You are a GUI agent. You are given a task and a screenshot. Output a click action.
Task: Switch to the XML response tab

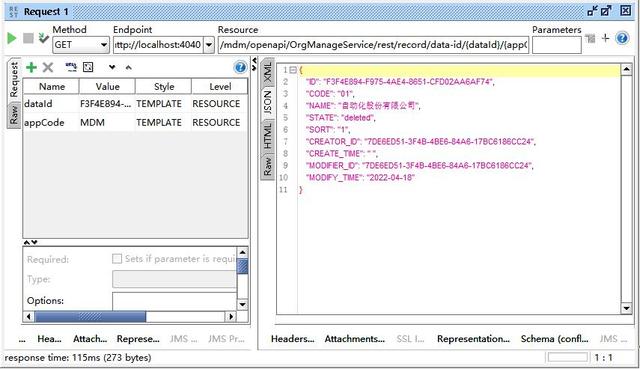(267, 73)
